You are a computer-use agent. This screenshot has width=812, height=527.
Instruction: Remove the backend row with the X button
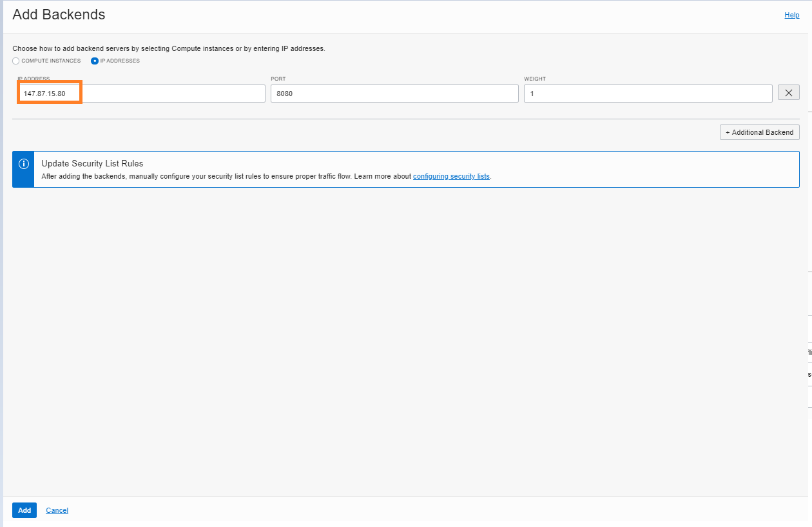pos(788,93)
